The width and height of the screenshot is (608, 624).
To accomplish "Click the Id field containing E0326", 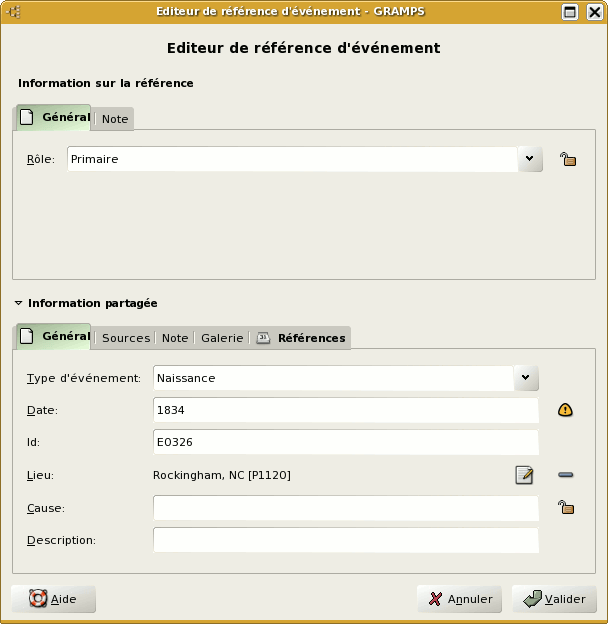I will (x=345, y=442).
